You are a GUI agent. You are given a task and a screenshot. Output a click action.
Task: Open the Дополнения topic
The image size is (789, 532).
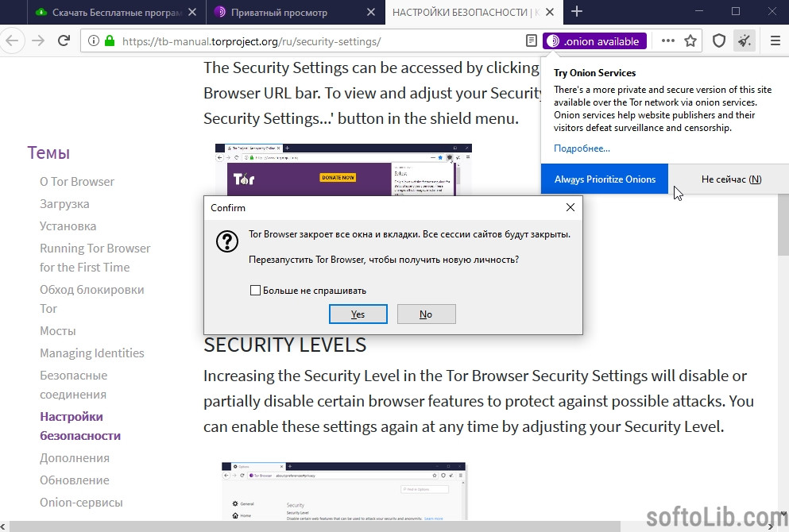(75, 458)
